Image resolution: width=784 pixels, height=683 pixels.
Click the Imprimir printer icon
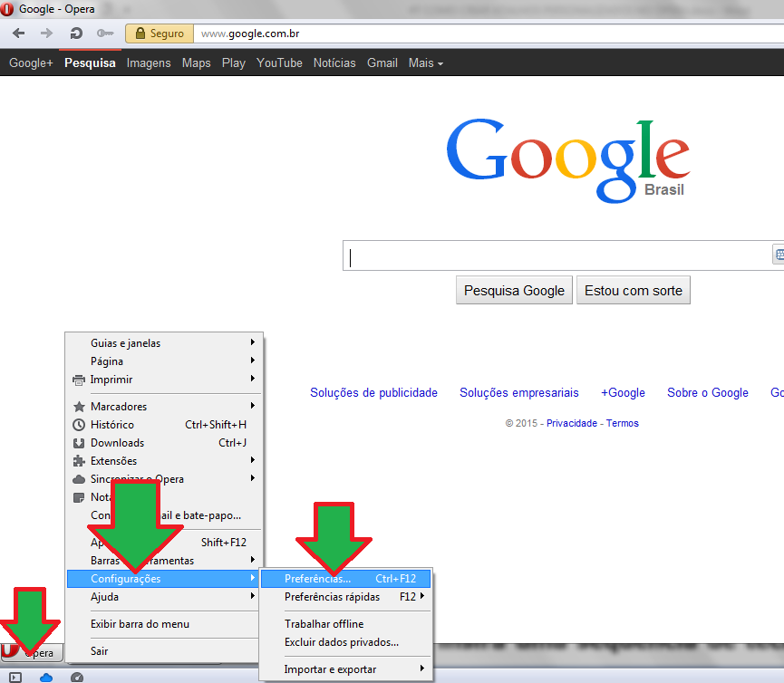81,379
